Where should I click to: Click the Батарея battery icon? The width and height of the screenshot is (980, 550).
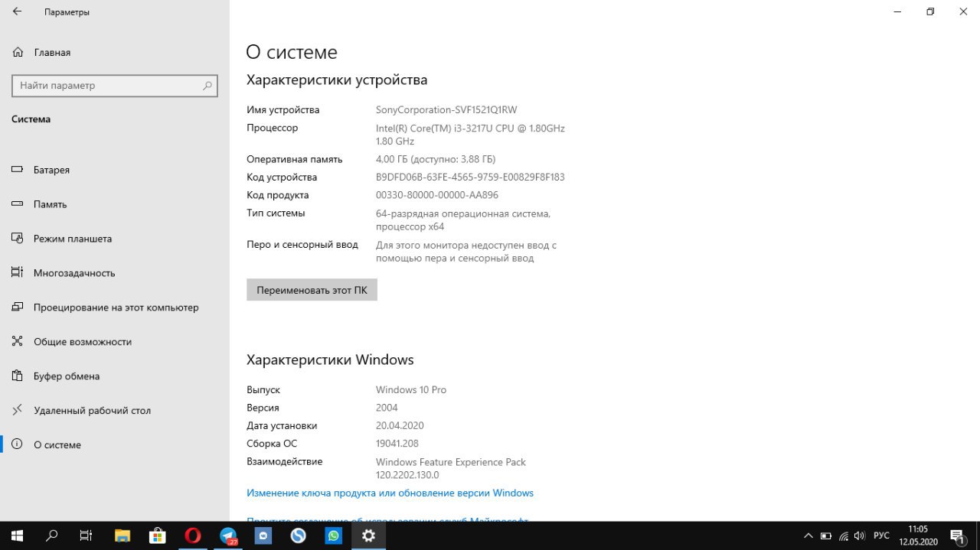click(18, 170)
